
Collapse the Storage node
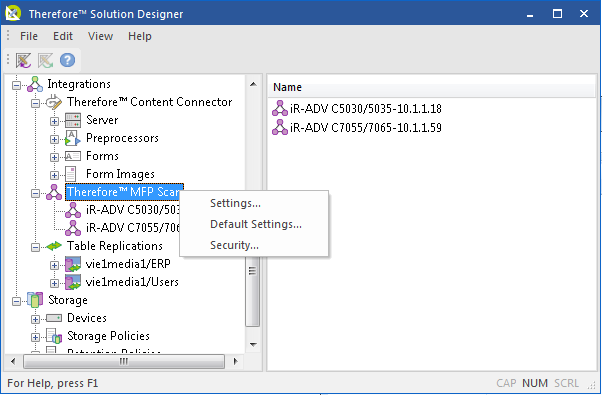(16, 301)
